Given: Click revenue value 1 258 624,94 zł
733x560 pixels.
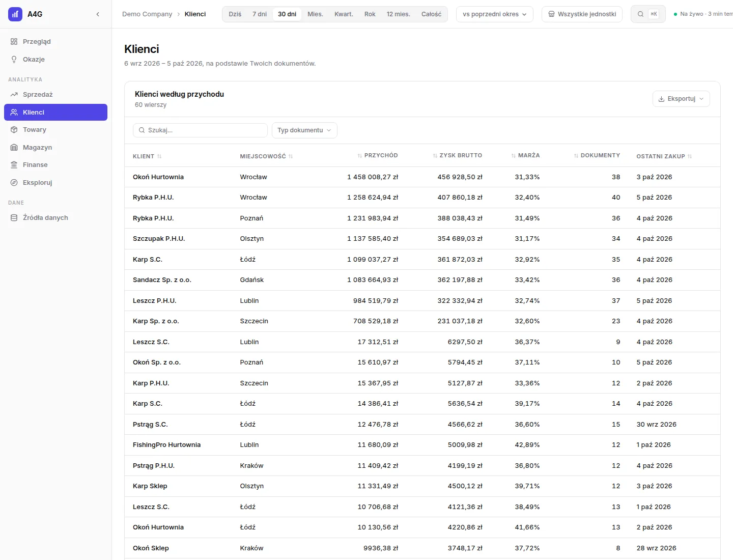Looking at the screenshot, I should [x=373, y=198].
